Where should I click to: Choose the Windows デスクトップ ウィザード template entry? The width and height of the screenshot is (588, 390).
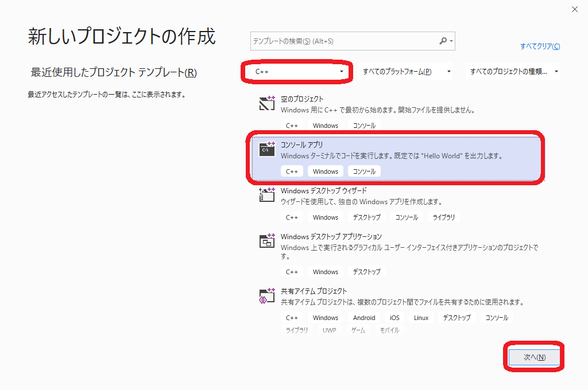pyautogui.click(x=323, y=190)
